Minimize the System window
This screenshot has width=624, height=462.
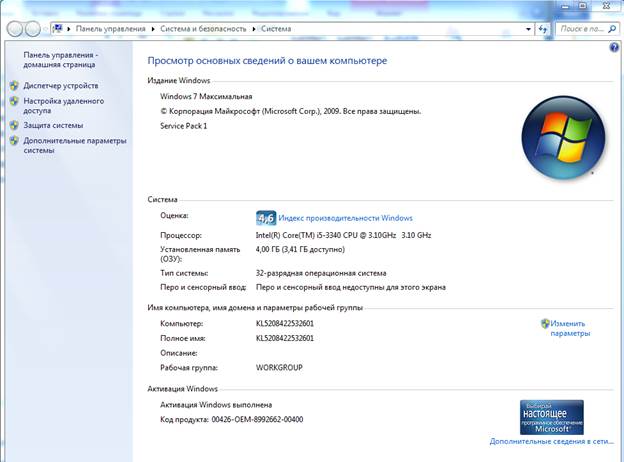565,6
